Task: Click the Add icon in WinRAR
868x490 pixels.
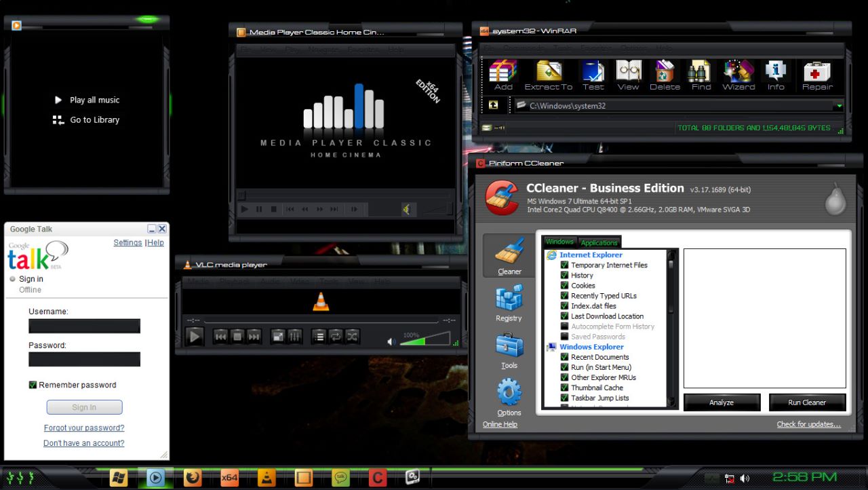Action: [503, 75]
